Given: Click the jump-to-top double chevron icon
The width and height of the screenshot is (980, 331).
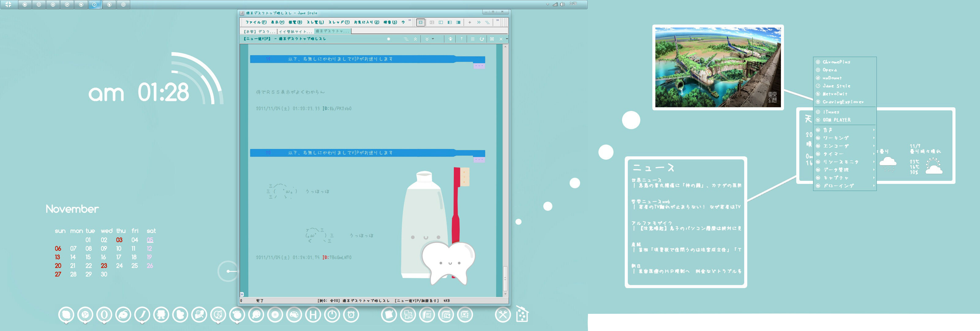Looking at the screenshot, I should click(416, 39).
